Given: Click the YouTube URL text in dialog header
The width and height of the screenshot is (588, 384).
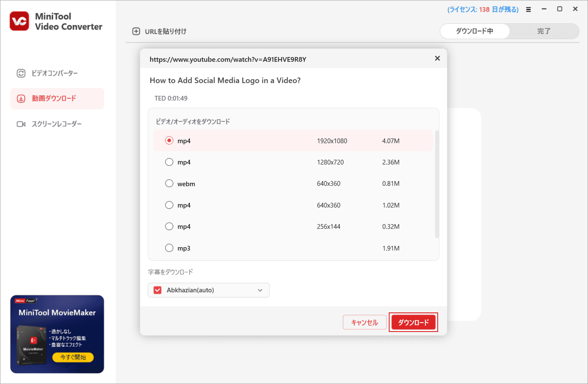Looking at the screenshot, I should point(228,59).
